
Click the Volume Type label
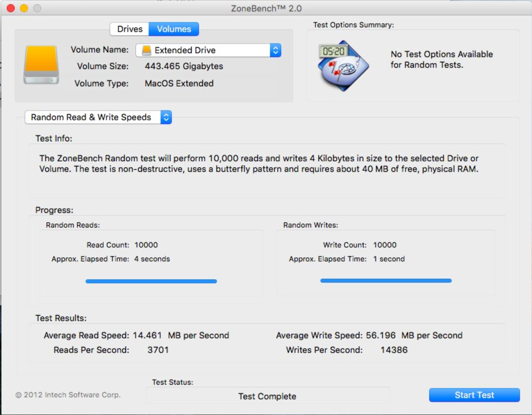pyautogui.click(x=102, y=83)
